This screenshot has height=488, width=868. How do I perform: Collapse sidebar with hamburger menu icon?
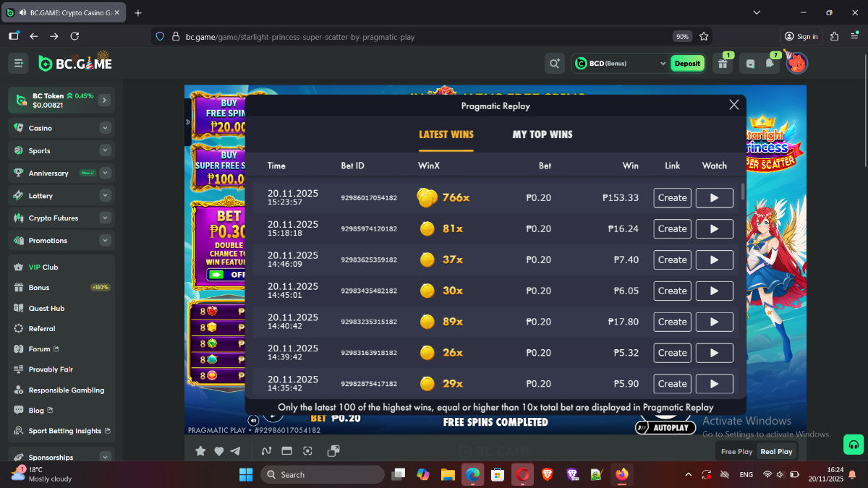[19, 64]
